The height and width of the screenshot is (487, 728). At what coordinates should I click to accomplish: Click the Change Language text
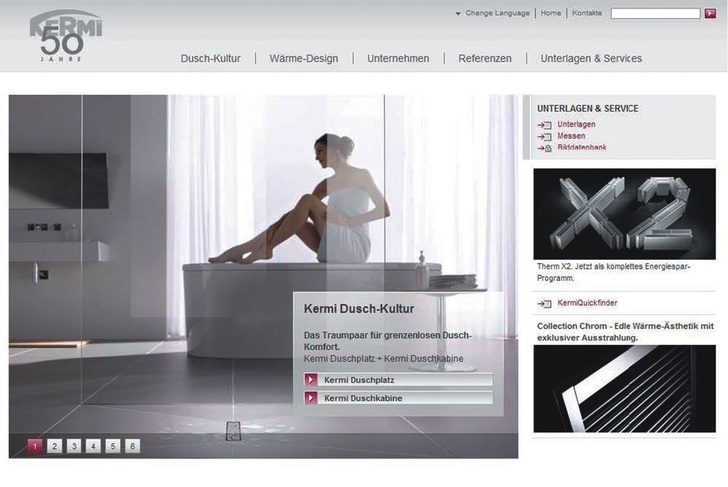coord(497,13)
